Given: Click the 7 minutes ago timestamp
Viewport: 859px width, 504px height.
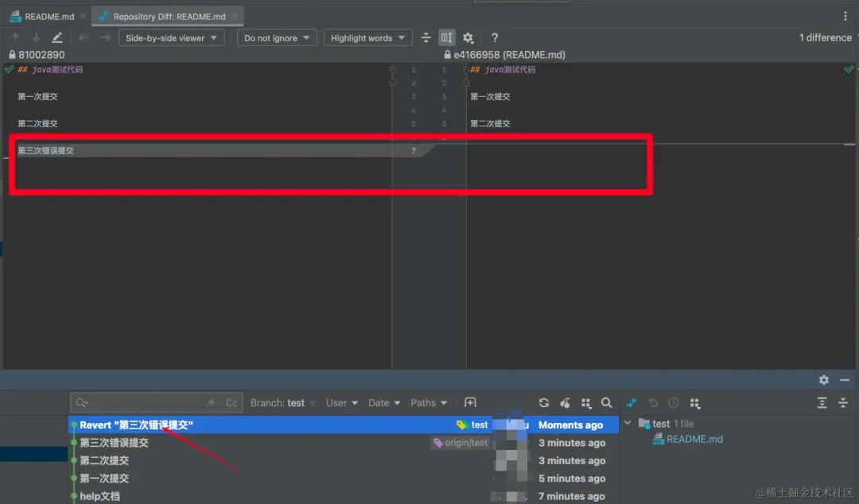Looking at the screenshot, I should [571, 496].
